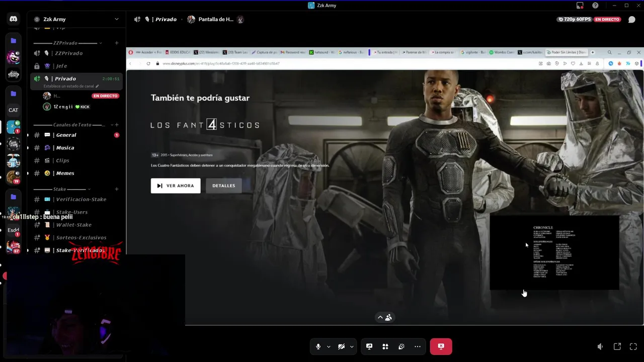Open inbox icon in title bar
Screen dimensions: 644x362
click(x=580, y=6)
